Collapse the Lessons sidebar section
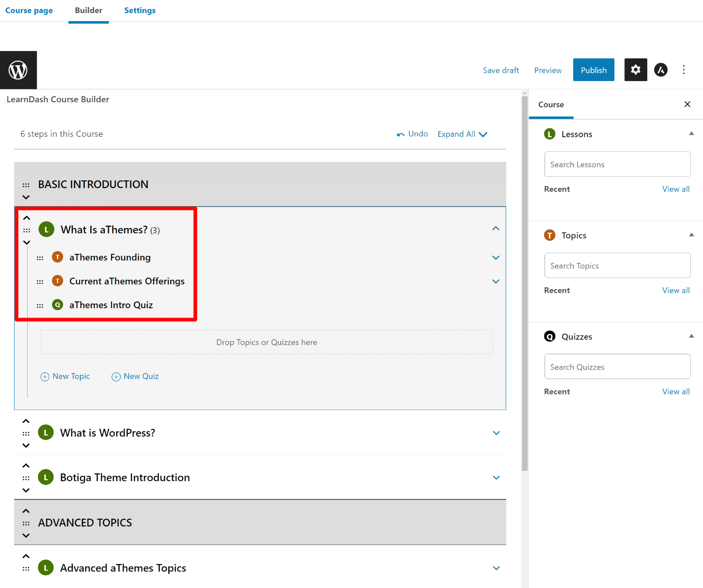 click(x=691, y=134)
